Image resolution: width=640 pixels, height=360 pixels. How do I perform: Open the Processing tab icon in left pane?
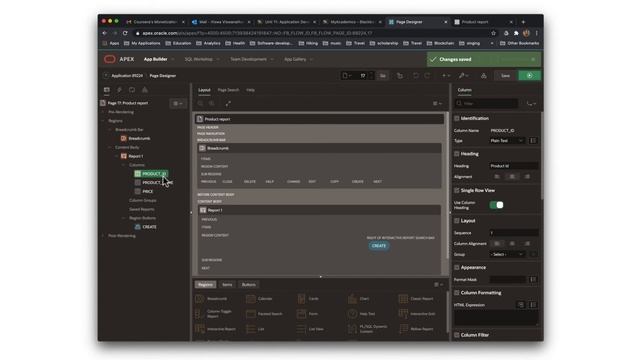(132, 90)
